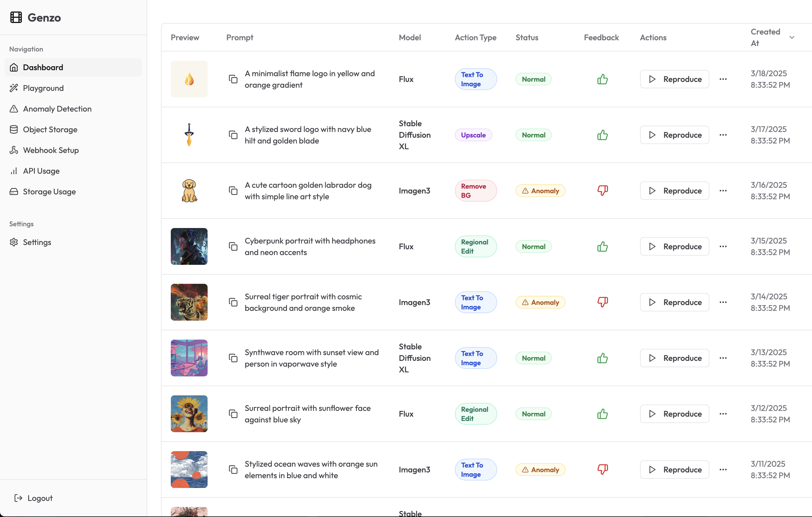Go to the Dashboard page
The height and width of the screenshot is (517, 812).
73,68
